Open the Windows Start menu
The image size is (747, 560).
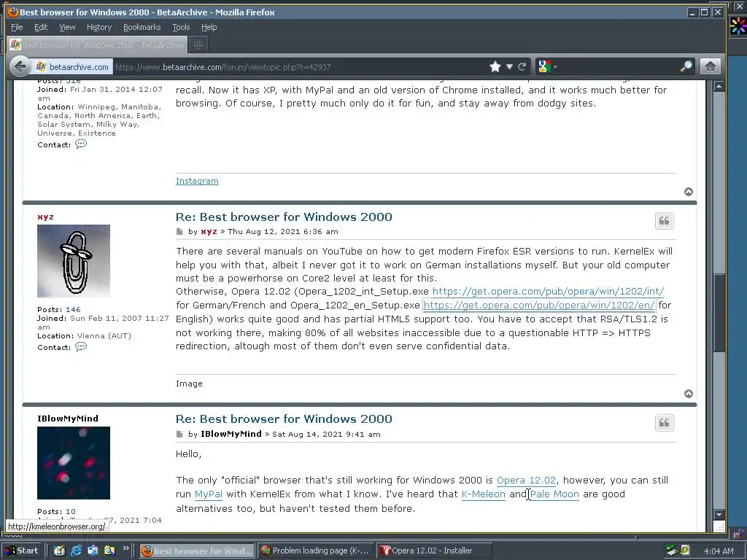[x=23, y=551]
